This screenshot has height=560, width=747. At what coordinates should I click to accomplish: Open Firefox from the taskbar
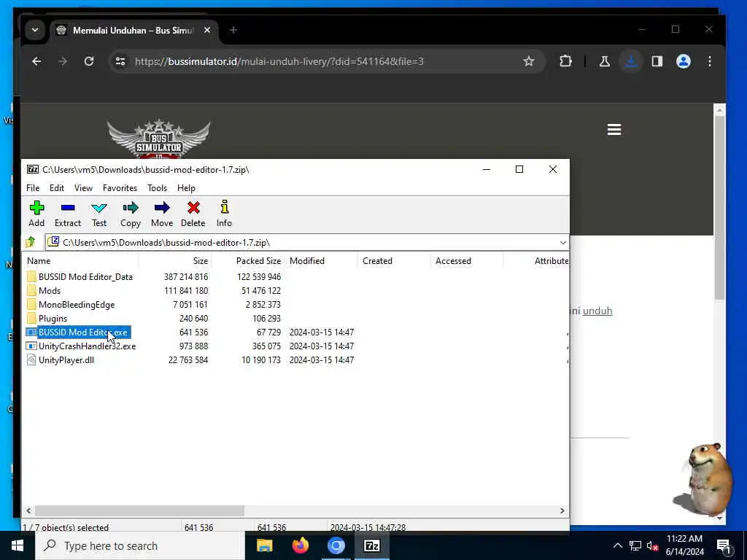click(300, 545)
